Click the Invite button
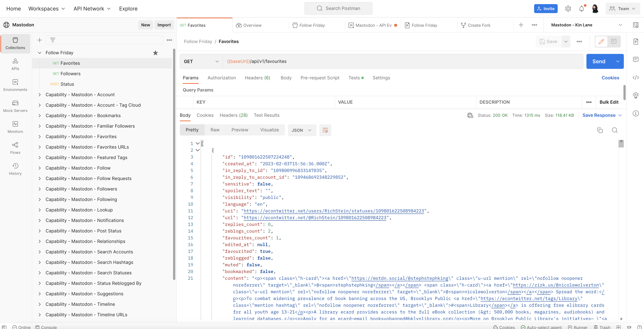 point(546,9)
